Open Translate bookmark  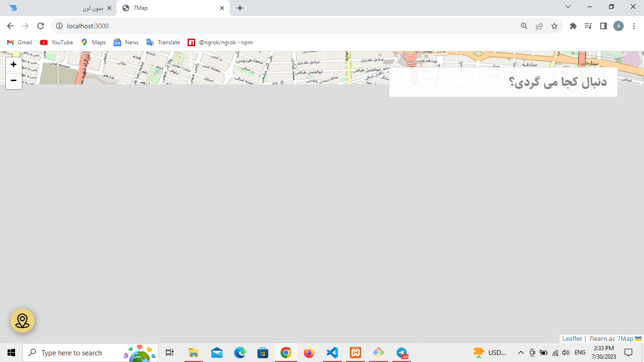pos(163,42)
